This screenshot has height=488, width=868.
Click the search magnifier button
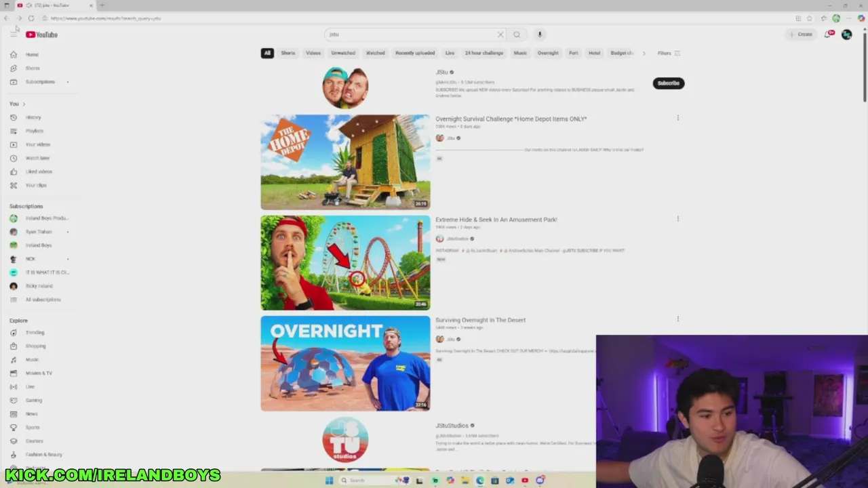[517, 35]
